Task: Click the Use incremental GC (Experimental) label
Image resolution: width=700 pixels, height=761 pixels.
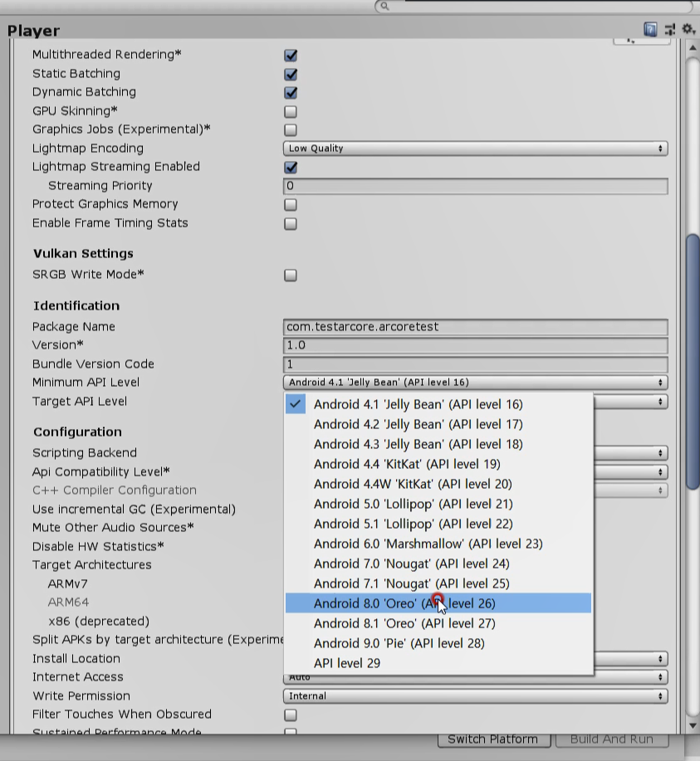Action: (x=134, y=509)
